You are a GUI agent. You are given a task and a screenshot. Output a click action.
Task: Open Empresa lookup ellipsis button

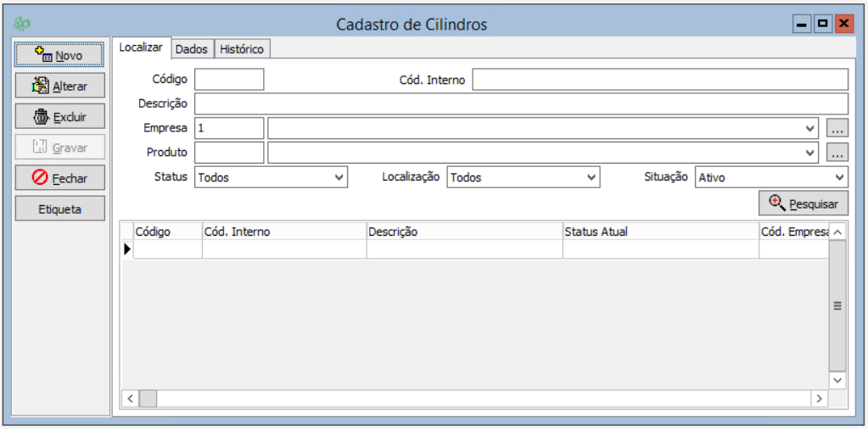837,129
